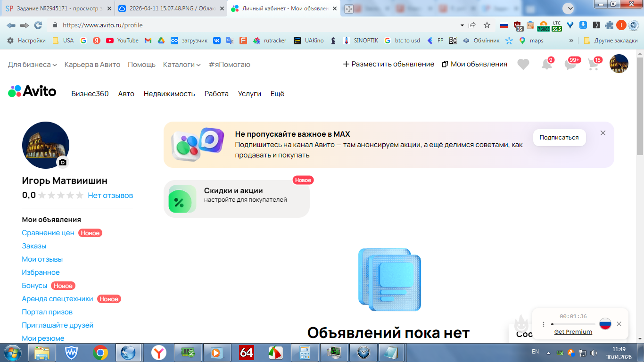Open SINOPTIK bookmark

click(361, 41)
